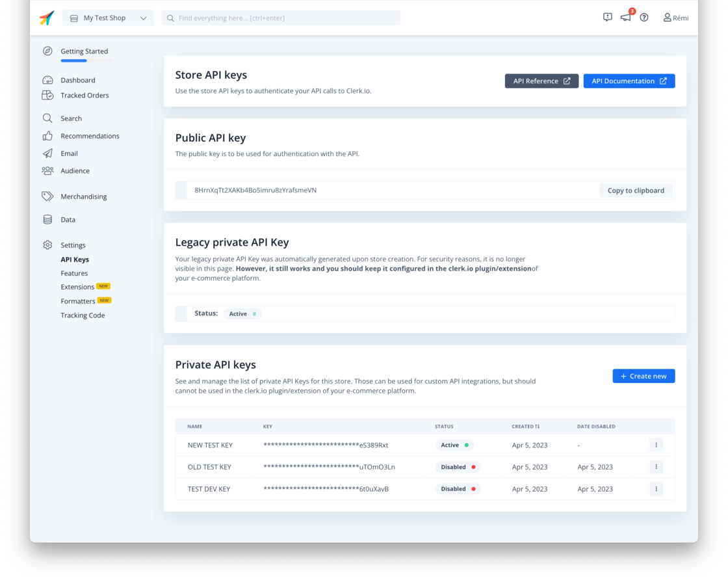Expand the My Test Shop store selector

point(107,18)
